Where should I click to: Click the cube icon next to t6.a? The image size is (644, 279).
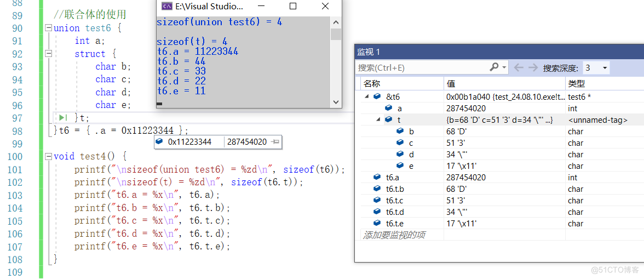377,178
